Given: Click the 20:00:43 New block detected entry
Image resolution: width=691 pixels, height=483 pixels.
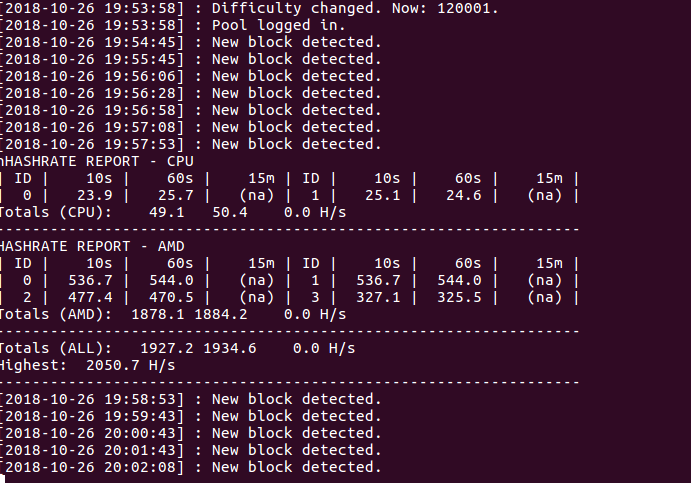Looking at the screenshot, I should [190, 433].
